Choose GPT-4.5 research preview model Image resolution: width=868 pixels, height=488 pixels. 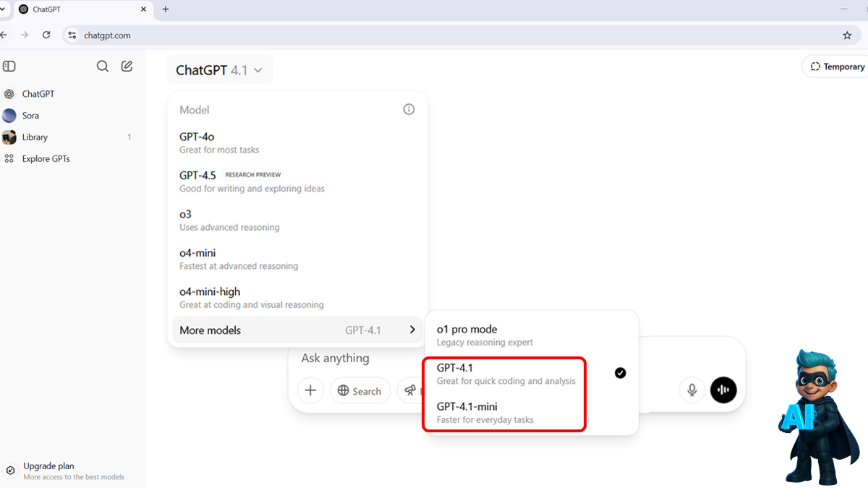(x=297, y=181)
